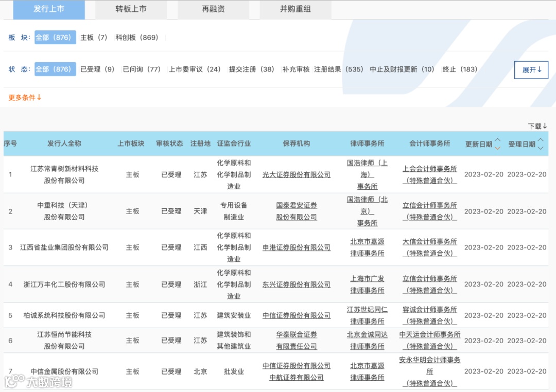Open 北京市嘉源律师事务所 in 中信金属 row
The width and height of the screenshot is (556, 392).
pyautogui.click(x=367, y=371)
